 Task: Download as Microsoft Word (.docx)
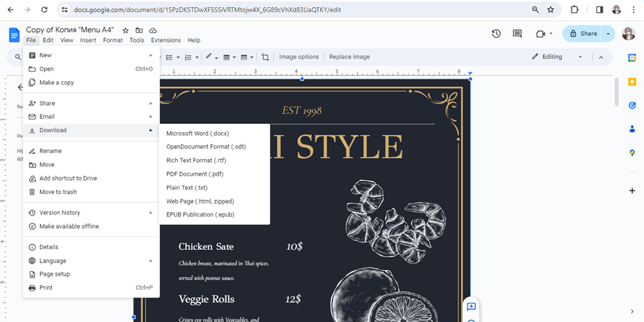coord(214,133)
